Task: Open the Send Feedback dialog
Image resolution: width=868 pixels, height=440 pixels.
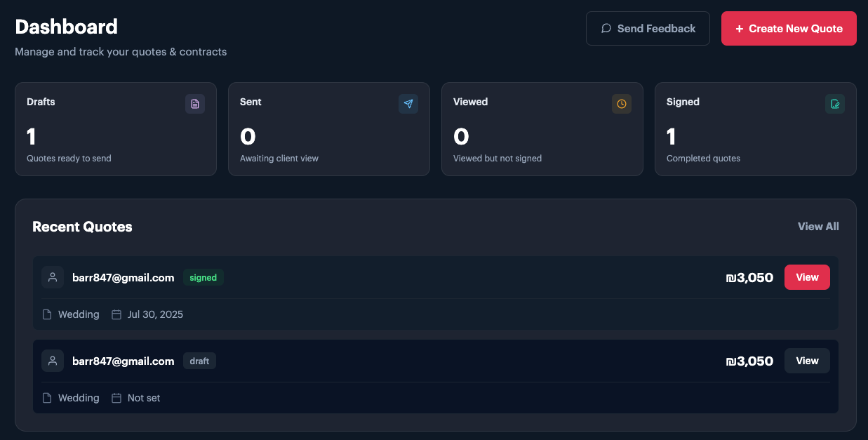Action: coord(648,28)
